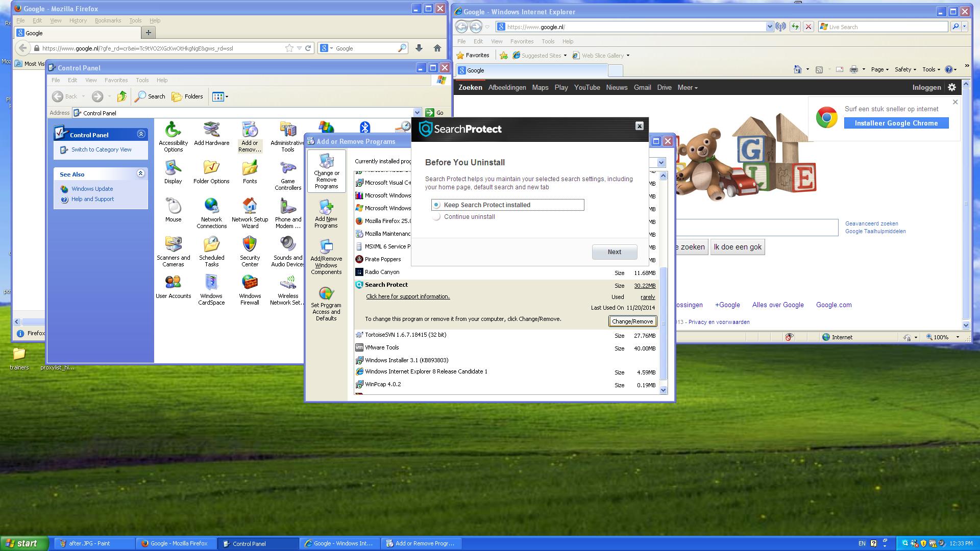The image size is (980, 551).
Task: Click the Firefox reload button
Action: tap(308, 48)
